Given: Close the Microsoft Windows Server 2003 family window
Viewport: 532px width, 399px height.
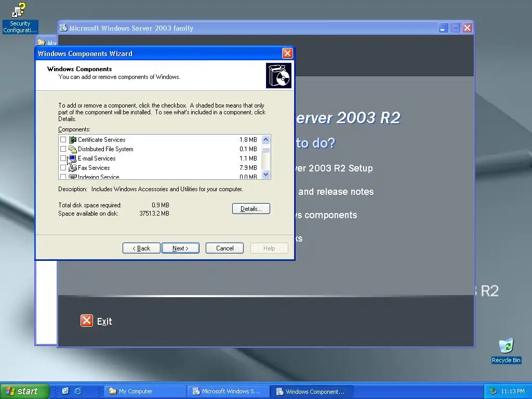Looking at the screenshot, I should 467,28.
